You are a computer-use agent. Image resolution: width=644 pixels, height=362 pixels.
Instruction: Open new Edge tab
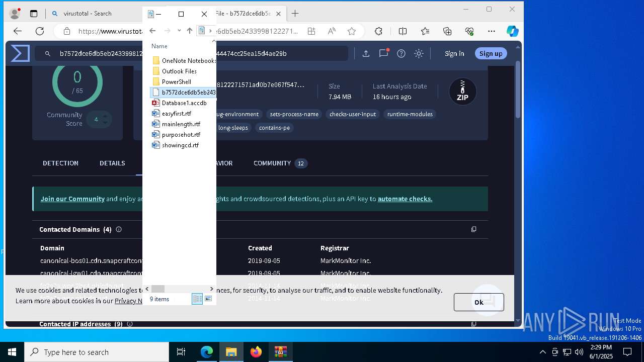[295, 14]
